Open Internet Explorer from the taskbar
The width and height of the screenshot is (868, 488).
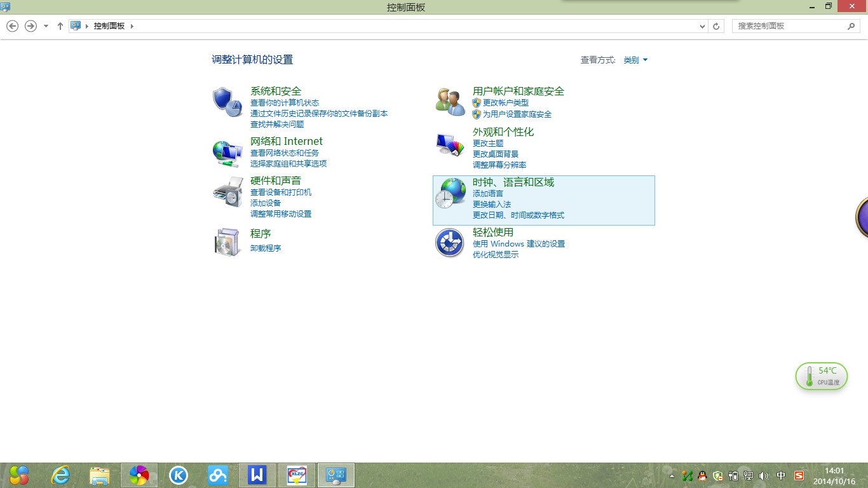pyautogui.click(x=60, y=475)
